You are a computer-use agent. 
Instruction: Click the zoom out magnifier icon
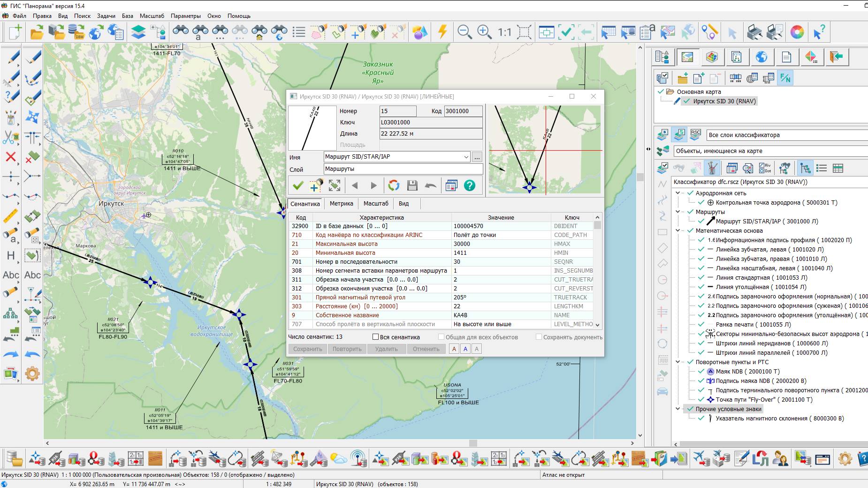click(x=464, y=32)
